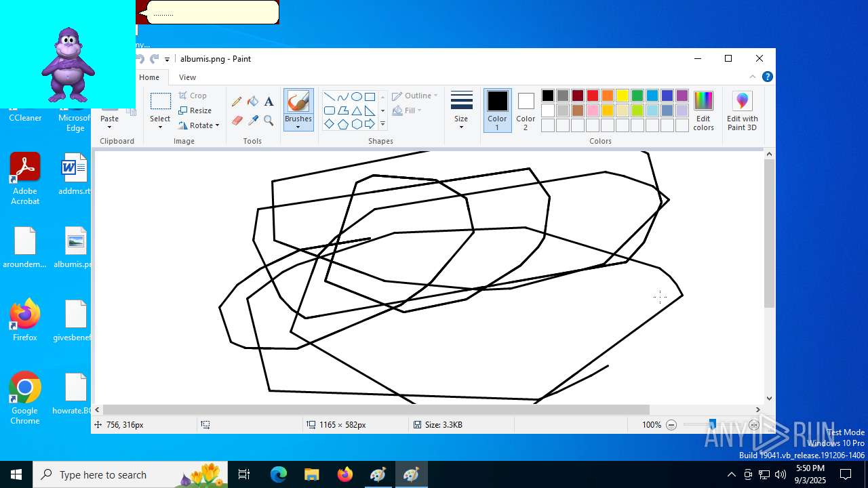Open the shape Fill dropdown
This screenshot has height=488, width=868.
407,110
